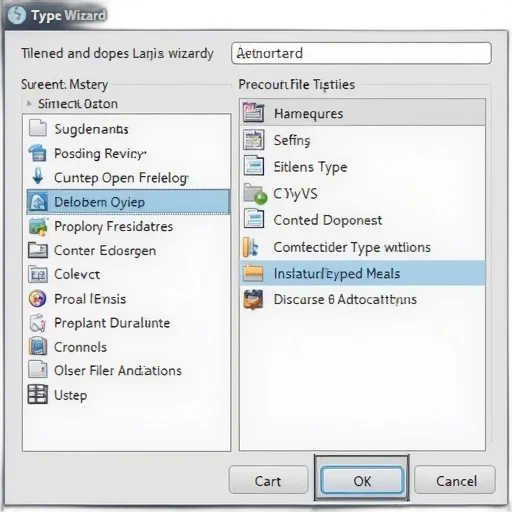Screen dimensions: 512x512
Task: Expand the Simect Oaton triangle
Action: pyautogui.click(x=29, y=104)
